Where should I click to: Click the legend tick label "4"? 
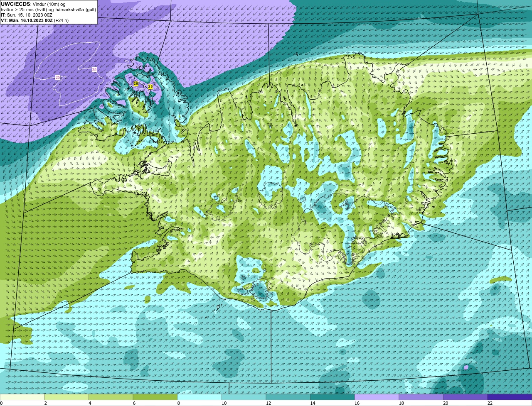coord(90,403)
